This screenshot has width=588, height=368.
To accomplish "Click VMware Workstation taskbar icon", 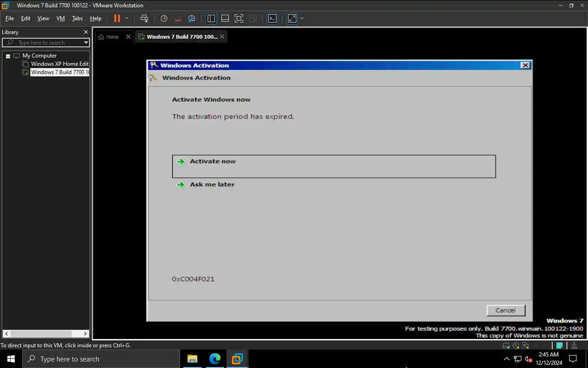I will coord(237,359).
